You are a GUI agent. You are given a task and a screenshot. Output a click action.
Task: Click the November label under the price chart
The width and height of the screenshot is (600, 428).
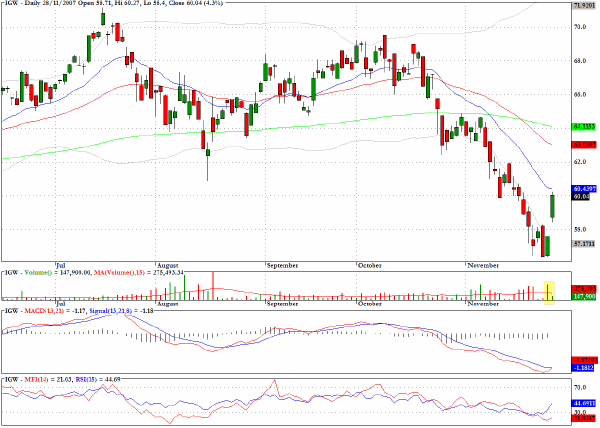coord(483,265)
